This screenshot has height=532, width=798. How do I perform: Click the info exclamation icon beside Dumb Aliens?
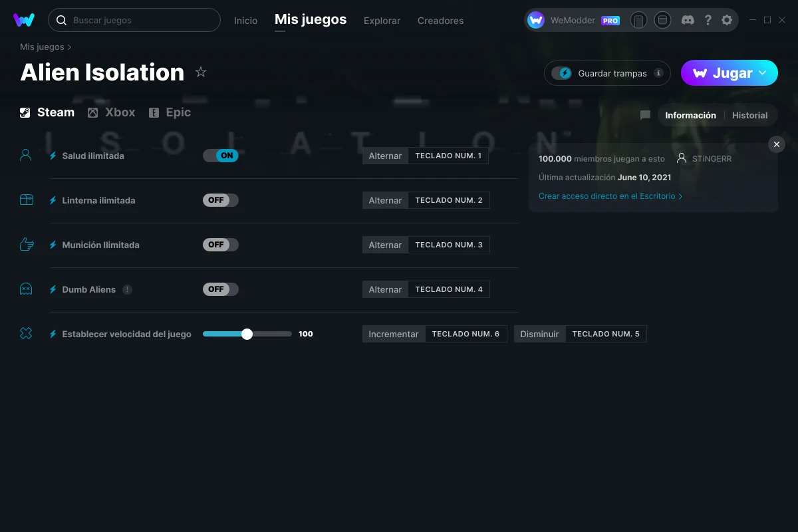click(127, 289)
